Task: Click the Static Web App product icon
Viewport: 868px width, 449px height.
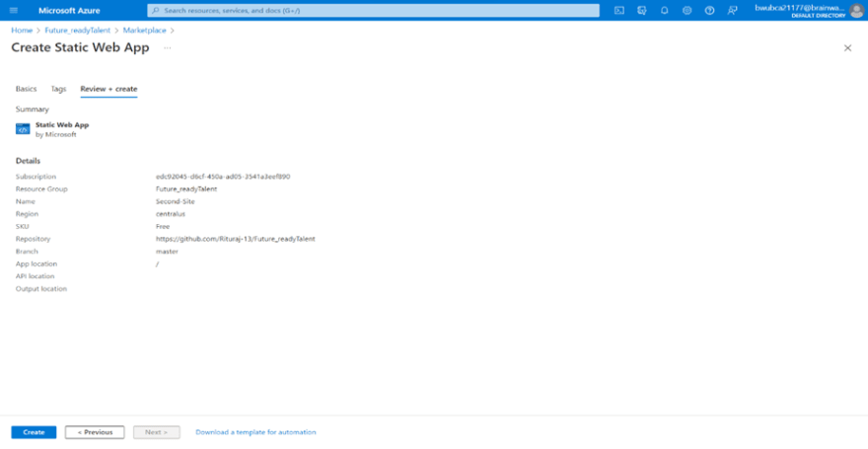Action: [x=23, y=129]
